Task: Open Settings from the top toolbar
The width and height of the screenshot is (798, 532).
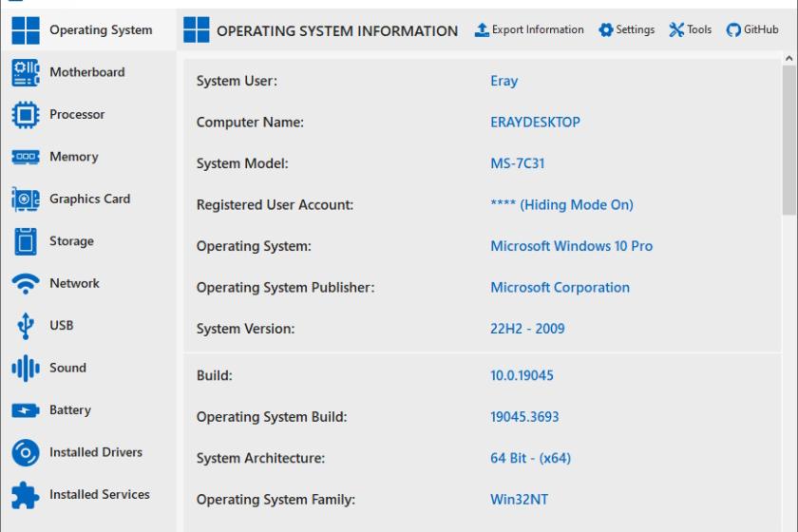Action: [626, 30]
